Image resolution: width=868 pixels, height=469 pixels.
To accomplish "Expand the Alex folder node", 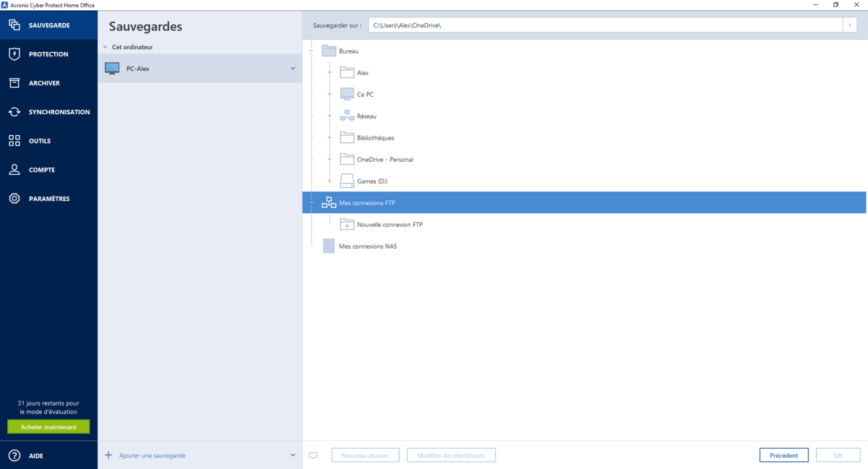I will (x=330, y=72).
